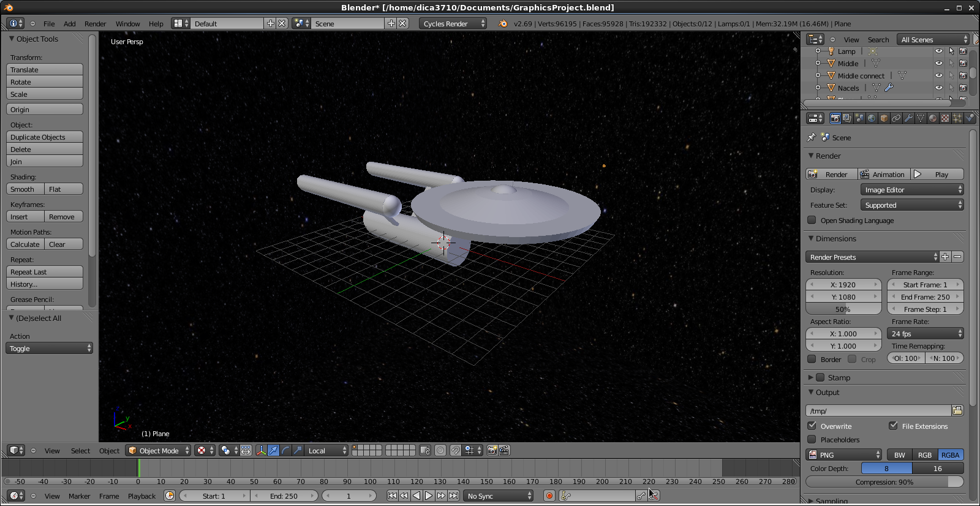Open the Cycles Render engine dropdown
Image resolution: width=980 pixels, height=506 pixels.
[x=453, y=23]
